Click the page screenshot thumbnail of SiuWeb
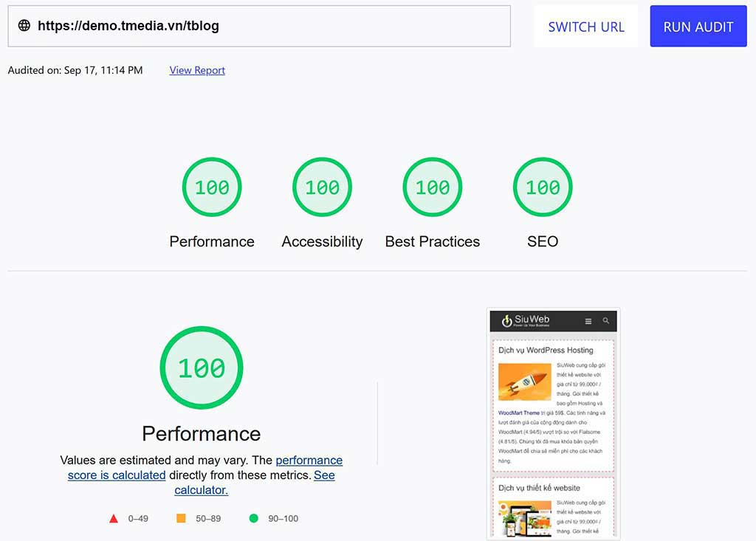This screenshot has height=541, width=756. (553, 424)
